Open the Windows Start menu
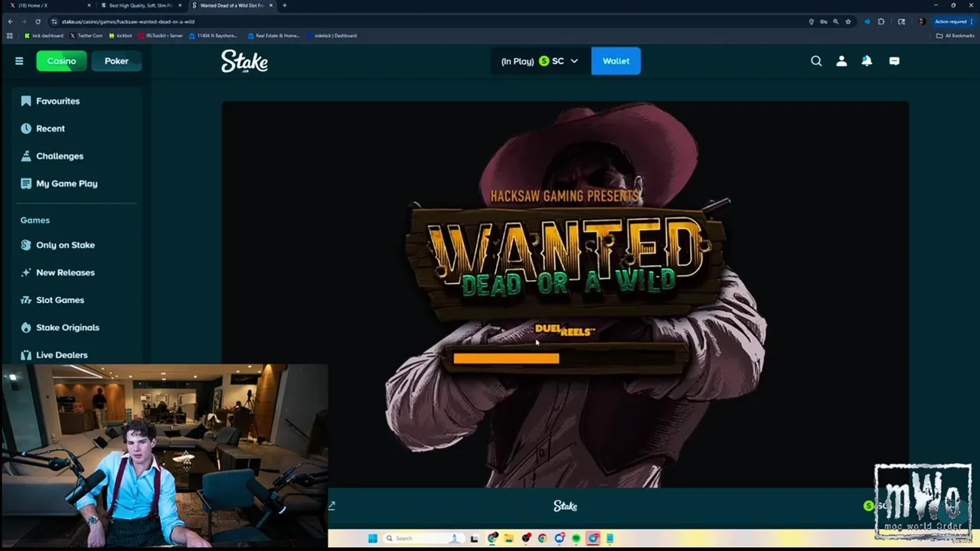Image resolution: width=980 pixels, height=551 pixels. 372,538
